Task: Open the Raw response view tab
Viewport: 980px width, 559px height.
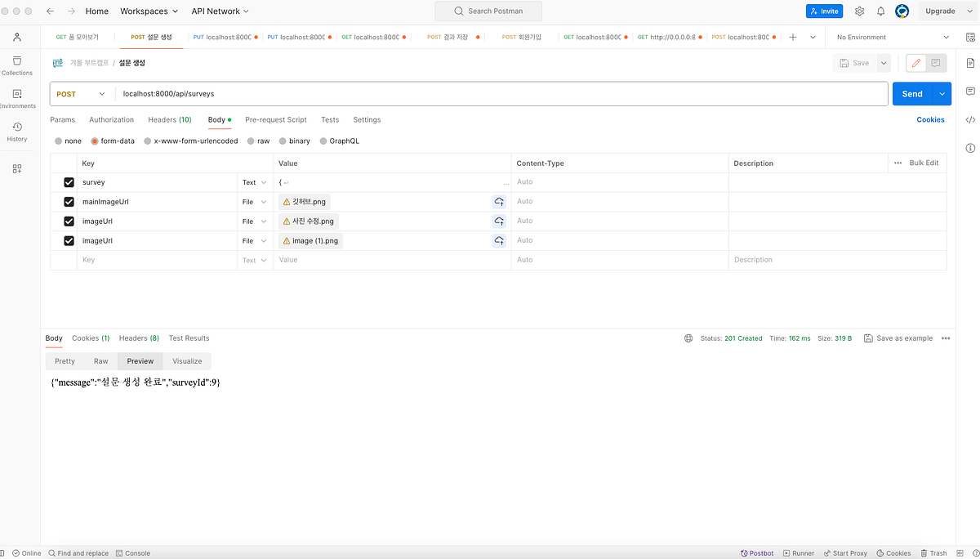Action: [x=100, y=360]
